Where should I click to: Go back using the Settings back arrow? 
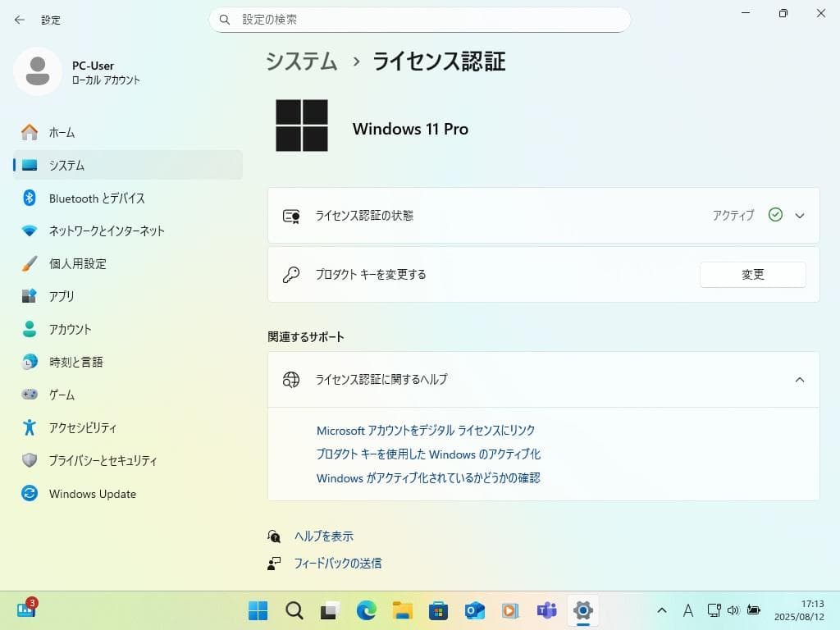tap(19, 20)
